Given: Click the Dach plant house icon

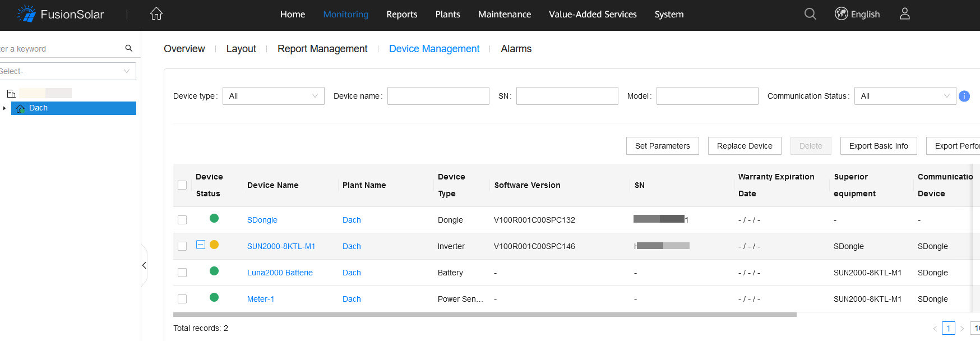Looking at the screenshot, I should pos(20,108).
